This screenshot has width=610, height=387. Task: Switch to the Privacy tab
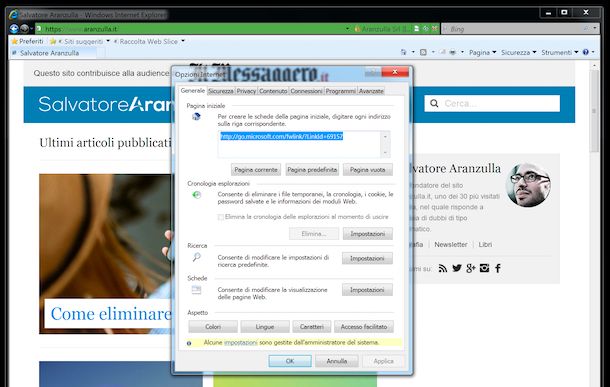click(246, 91)
